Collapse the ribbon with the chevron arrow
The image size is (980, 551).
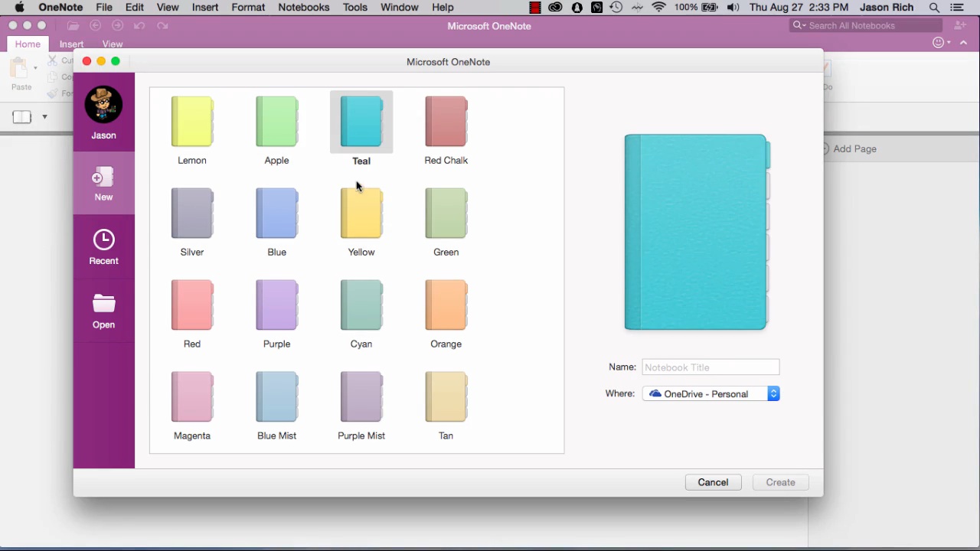[963, 42]
